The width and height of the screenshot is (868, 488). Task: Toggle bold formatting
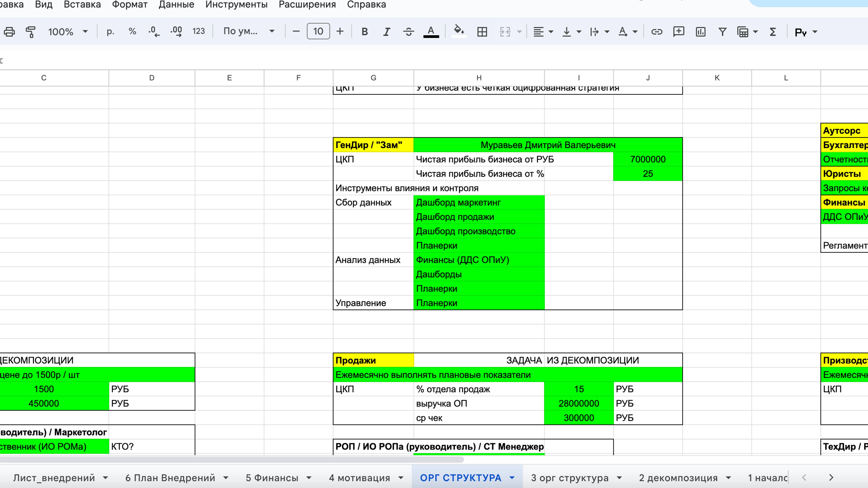[365, 32]
